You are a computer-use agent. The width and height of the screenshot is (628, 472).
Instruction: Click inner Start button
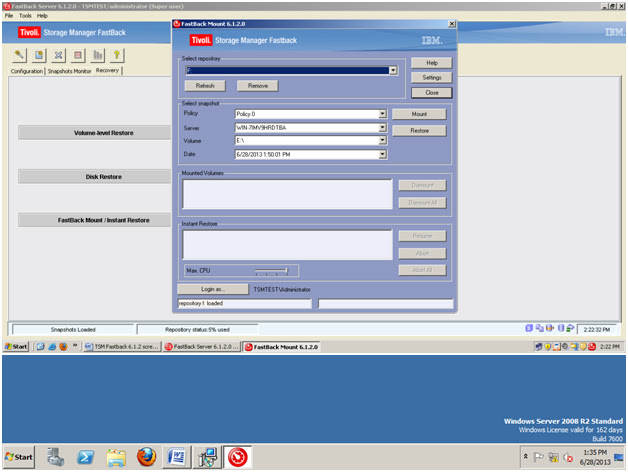point(16,347)
